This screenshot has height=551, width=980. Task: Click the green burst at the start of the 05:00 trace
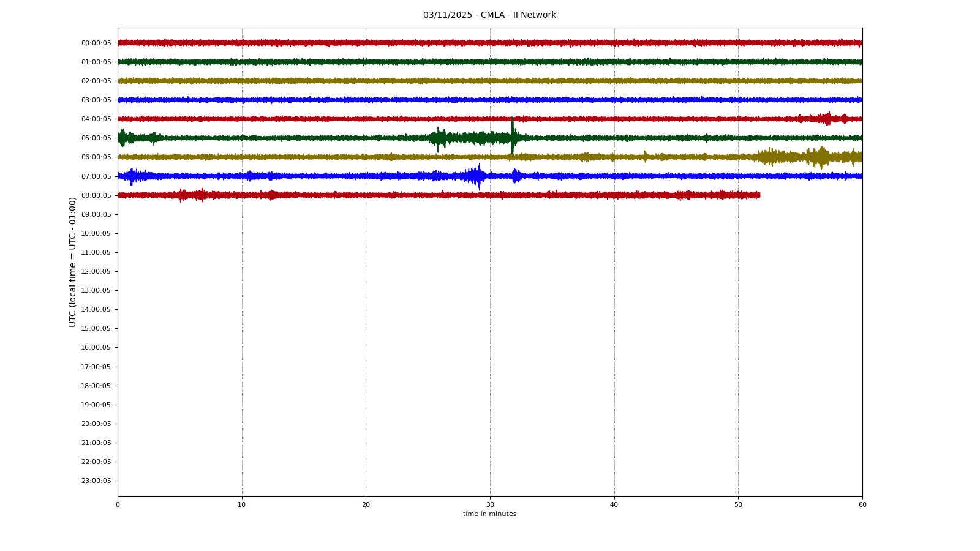click(123, 138)
